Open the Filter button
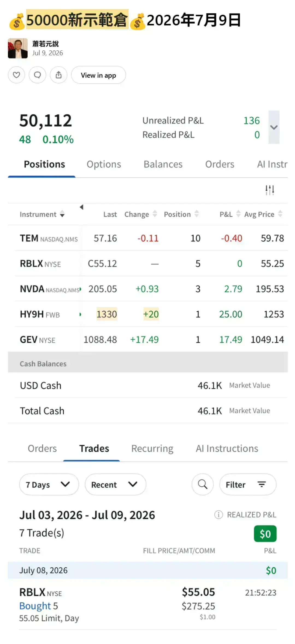 pos(248,484)
